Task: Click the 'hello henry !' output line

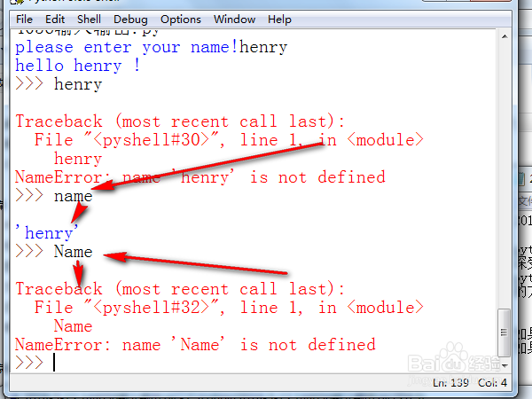Action: coord(78,66)
